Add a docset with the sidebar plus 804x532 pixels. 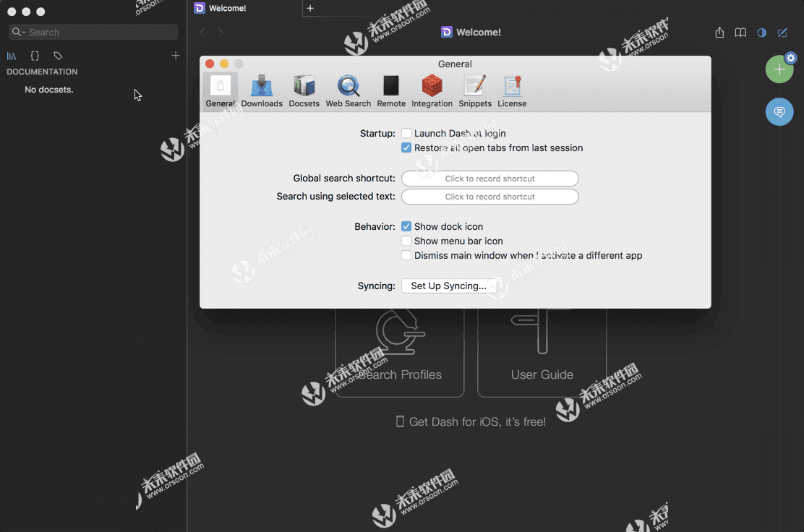[x=176, y=56]
